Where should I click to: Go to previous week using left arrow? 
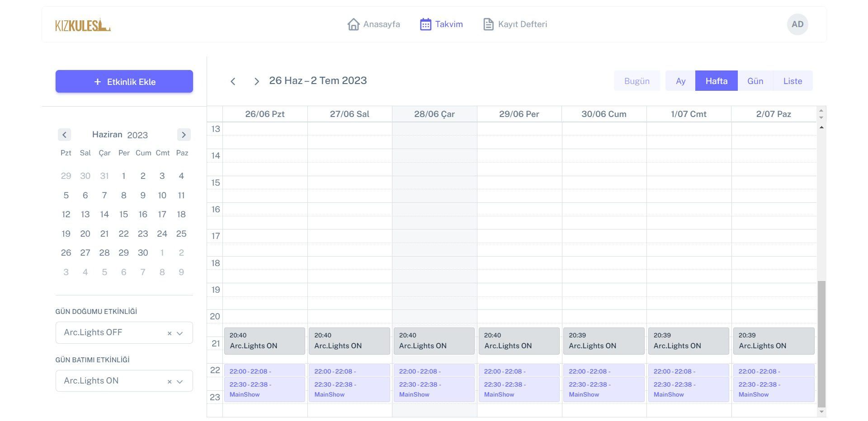[x=233, y=81]
